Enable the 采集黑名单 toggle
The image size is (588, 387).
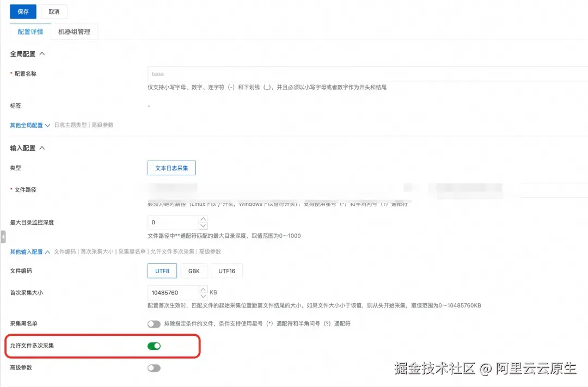[x=154, y=323]
